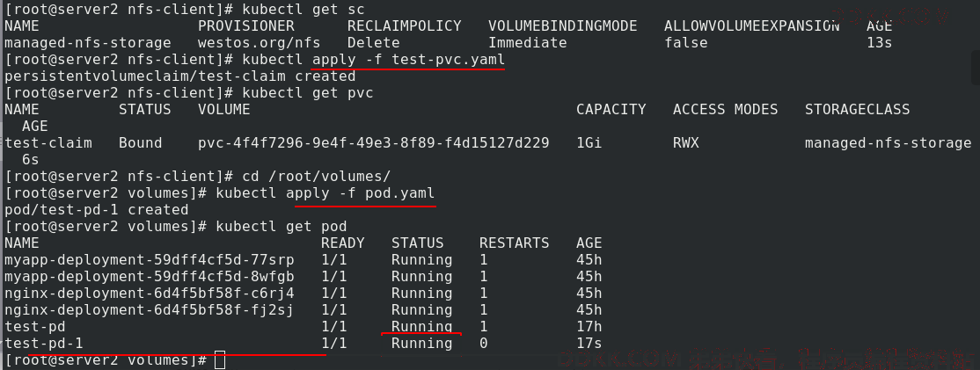The image size is (980, 370).
Task: Click the 1Gi capacity value
Action: coord(589,143)
